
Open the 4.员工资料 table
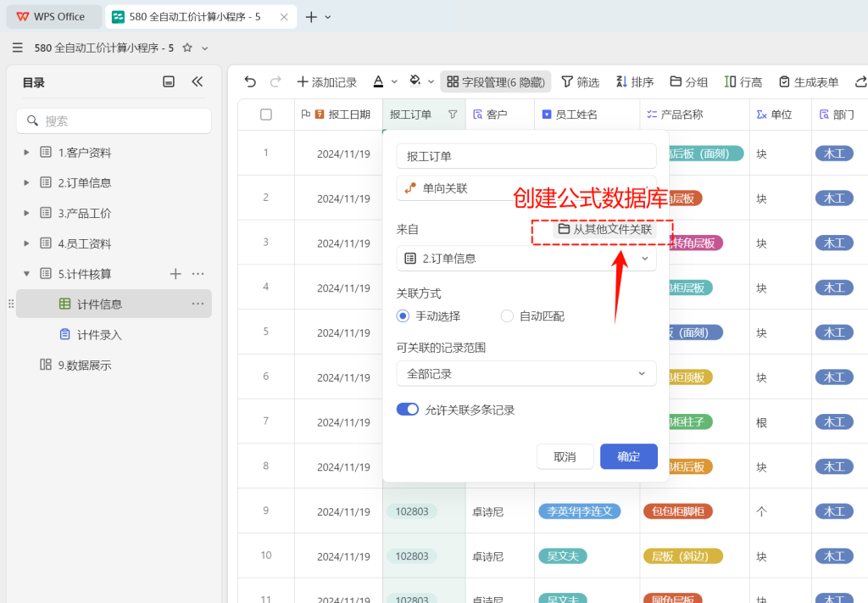pos(84,243)
